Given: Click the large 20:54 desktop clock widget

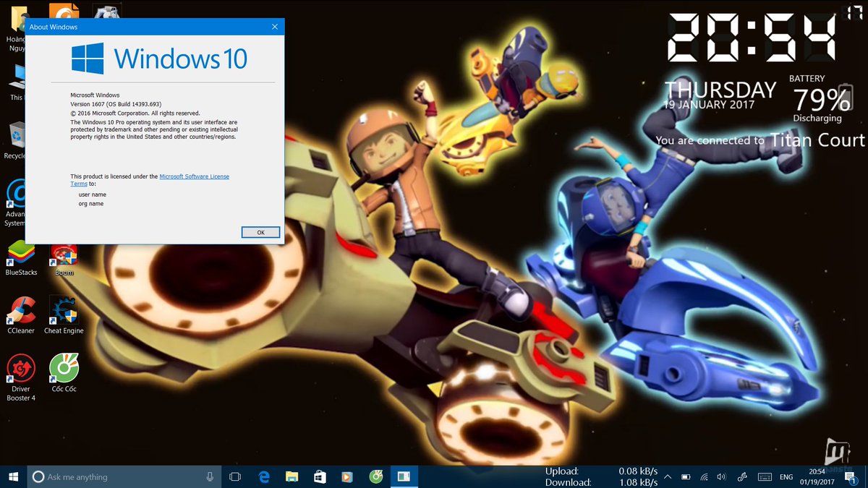Looking at the screenshot, I should tap(752, 38).
